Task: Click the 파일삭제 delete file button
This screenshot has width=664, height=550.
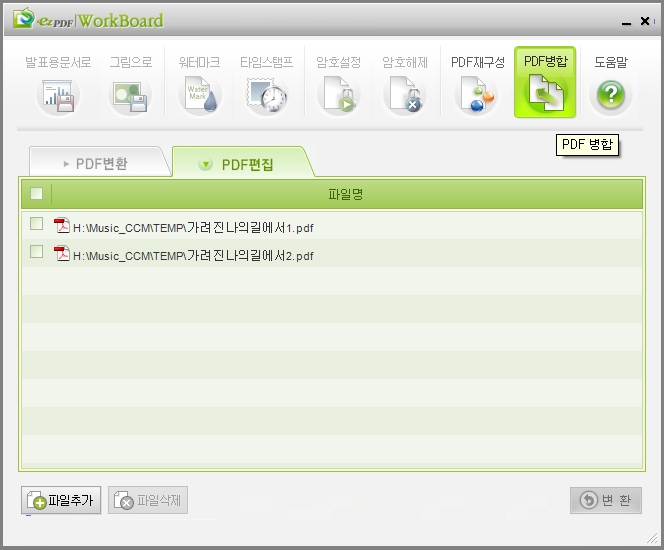Action: (x=148, y=500)
